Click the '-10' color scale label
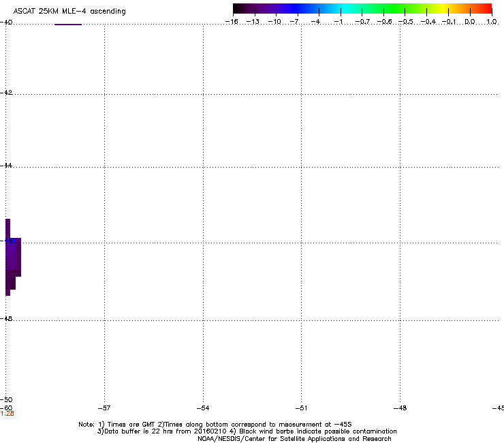 coord(274,22)
